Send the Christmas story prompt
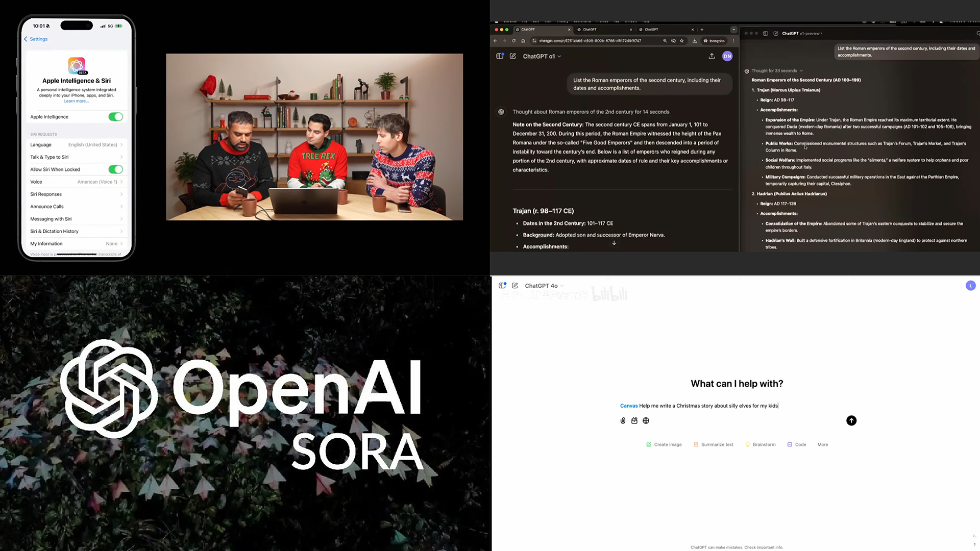 (x=851, y=421)
